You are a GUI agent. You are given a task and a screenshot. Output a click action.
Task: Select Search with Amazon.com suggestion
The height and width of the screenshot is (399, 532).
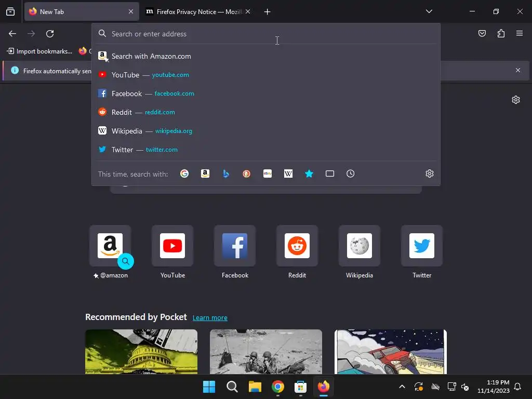(266, 56)
